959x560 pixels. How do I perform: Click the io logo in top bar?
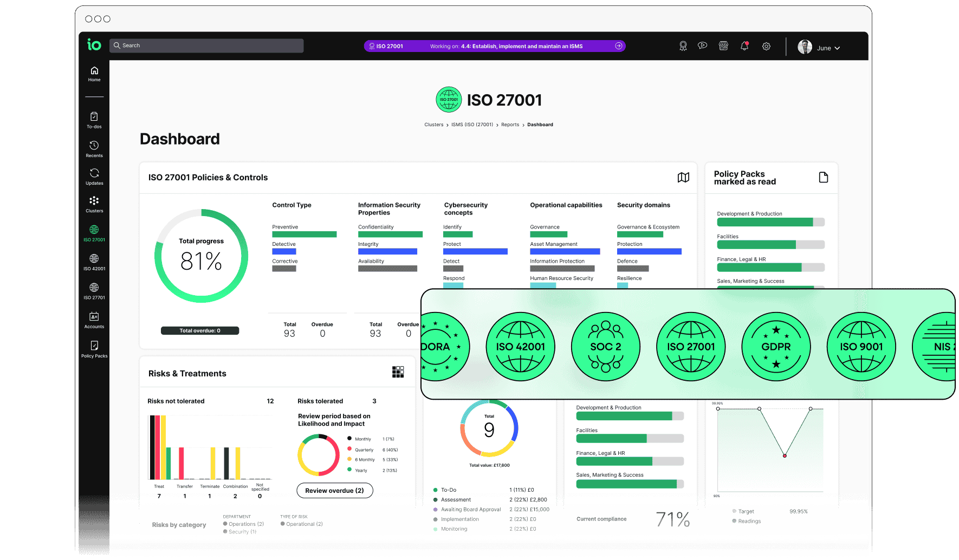pos(94,45)
